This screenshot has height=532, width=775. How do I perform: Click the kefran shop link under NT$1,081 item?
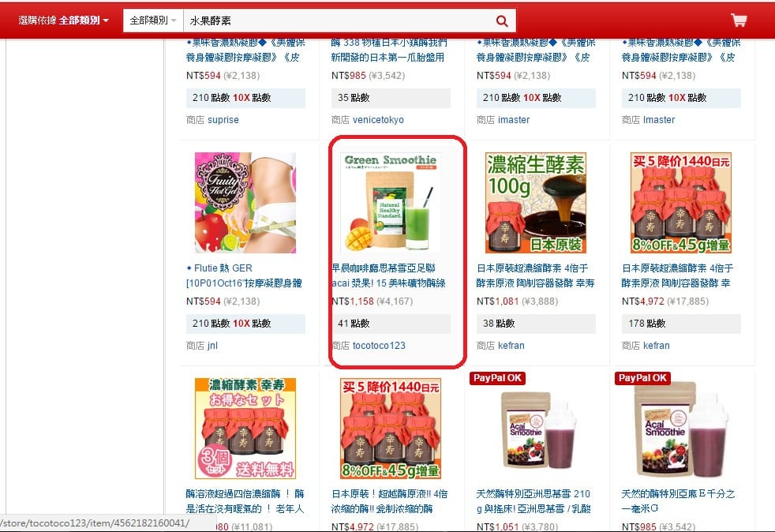tap(511, 346)
